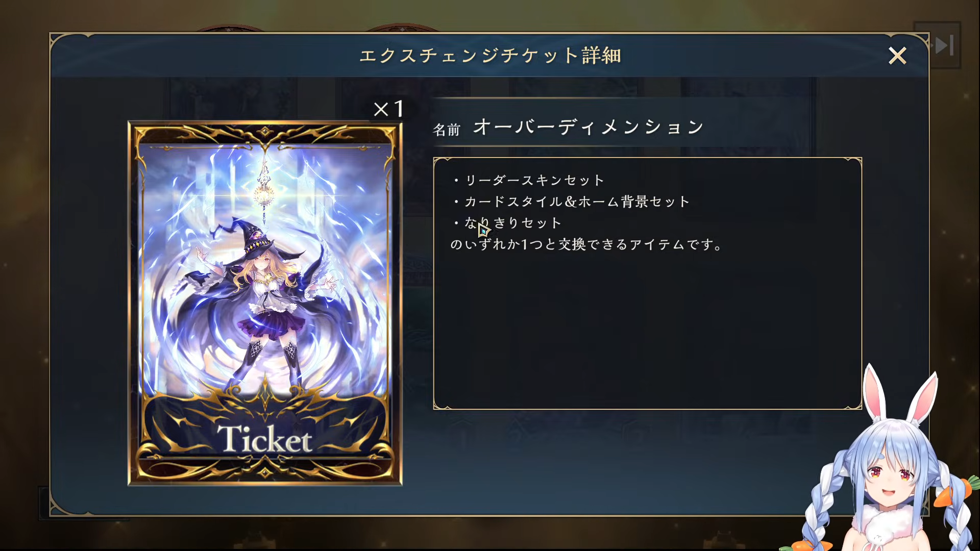Select the witch ticket card artwork
This screenshot has width=980, height=551.
pyautogui.click(x=265, y=303)
